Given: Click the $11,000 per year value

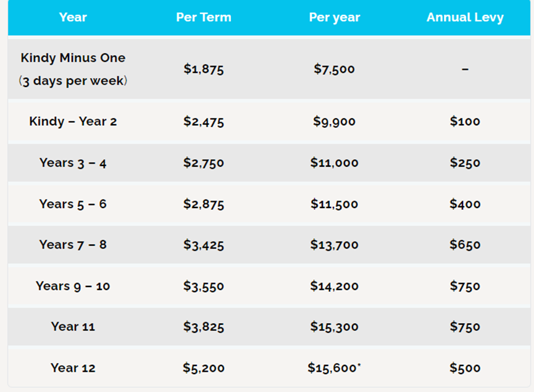Looking at the screenshot, I should pos(335,163).
